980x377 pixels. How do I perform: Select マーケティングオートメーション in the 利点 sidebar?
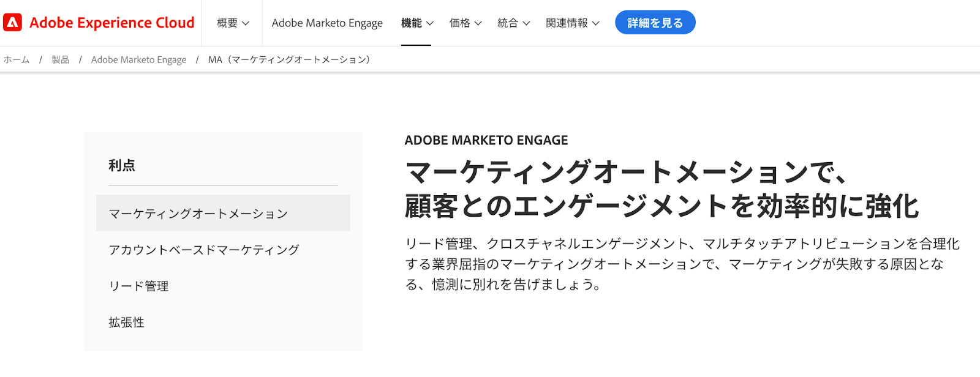(223, 213)
